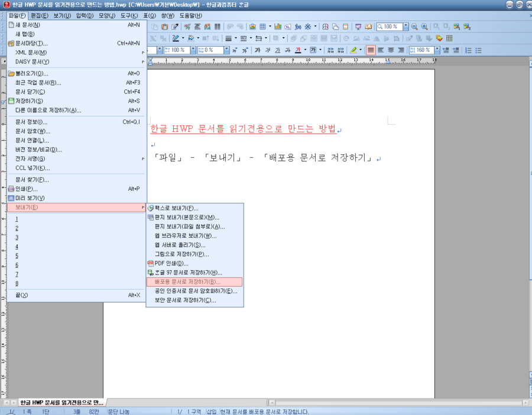Toggle justify alignment (highlighted) button
Image resolution: width=532 pixels, height=415 pixels.
coord(371,50)
